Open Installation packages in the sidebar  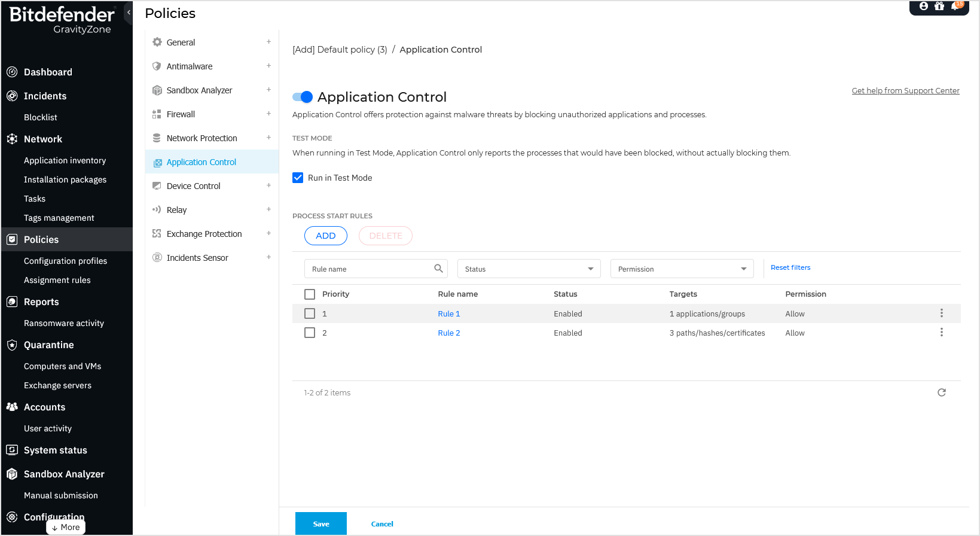coord(65,179)
